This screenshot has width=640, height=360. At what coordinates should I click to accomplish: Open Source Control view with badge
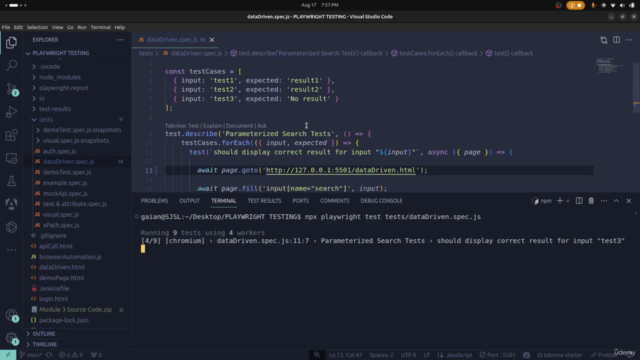(x=11, y=89)
